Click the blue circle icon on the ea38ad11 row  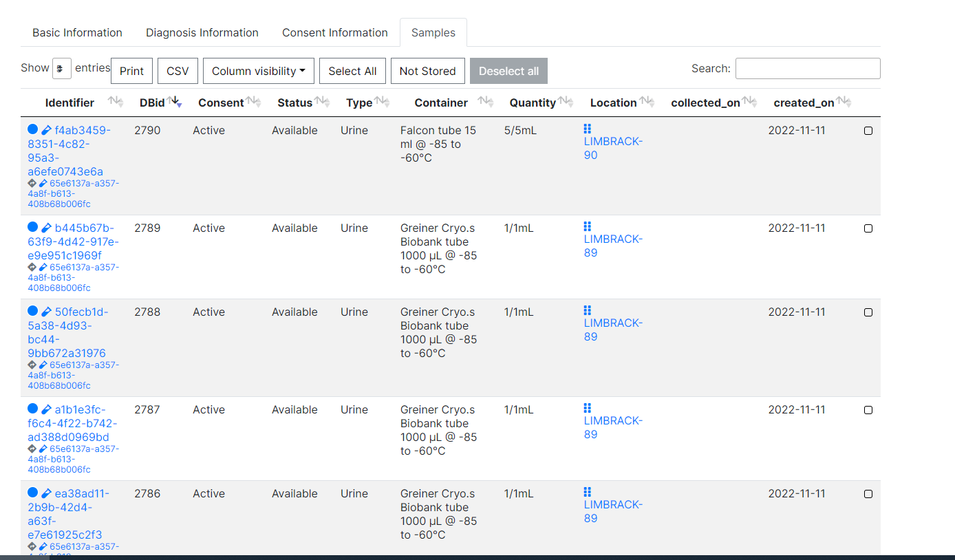pyautogui.click(x=32, y=493)
